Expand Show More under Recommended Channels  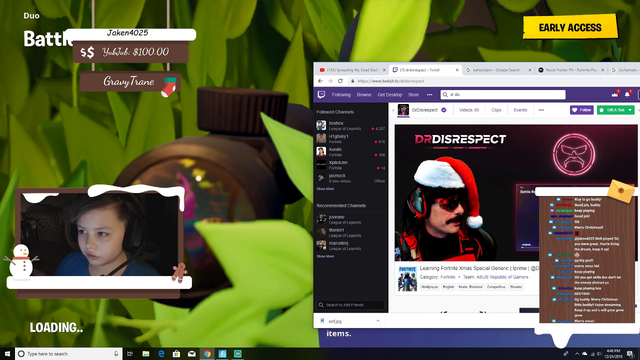(325, 256)
